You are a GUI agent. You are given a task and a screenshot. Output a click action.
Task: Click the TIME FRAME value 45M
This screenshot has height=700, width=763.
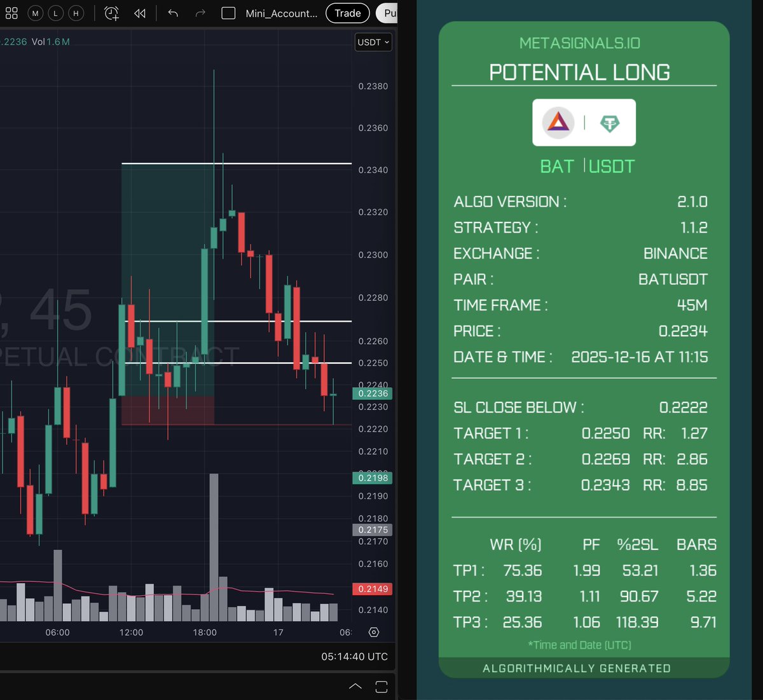pos(692,305)
